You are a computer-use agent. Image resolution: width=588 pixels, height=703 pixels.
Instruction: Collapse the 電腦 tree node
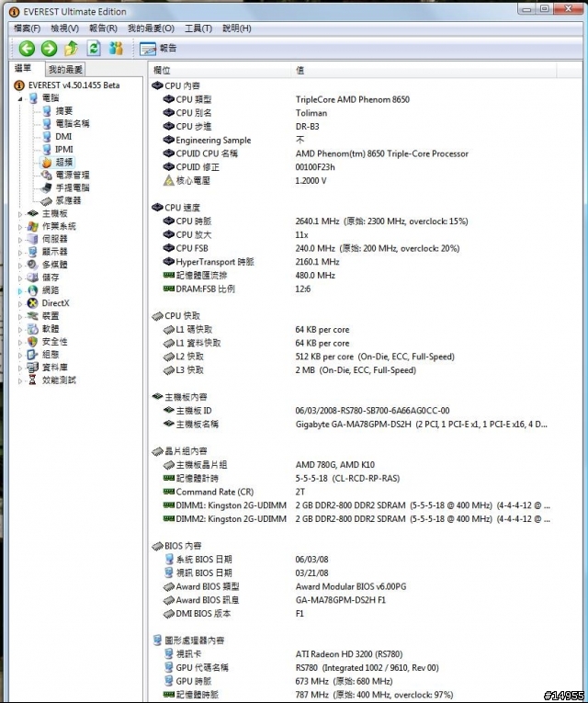19,98
